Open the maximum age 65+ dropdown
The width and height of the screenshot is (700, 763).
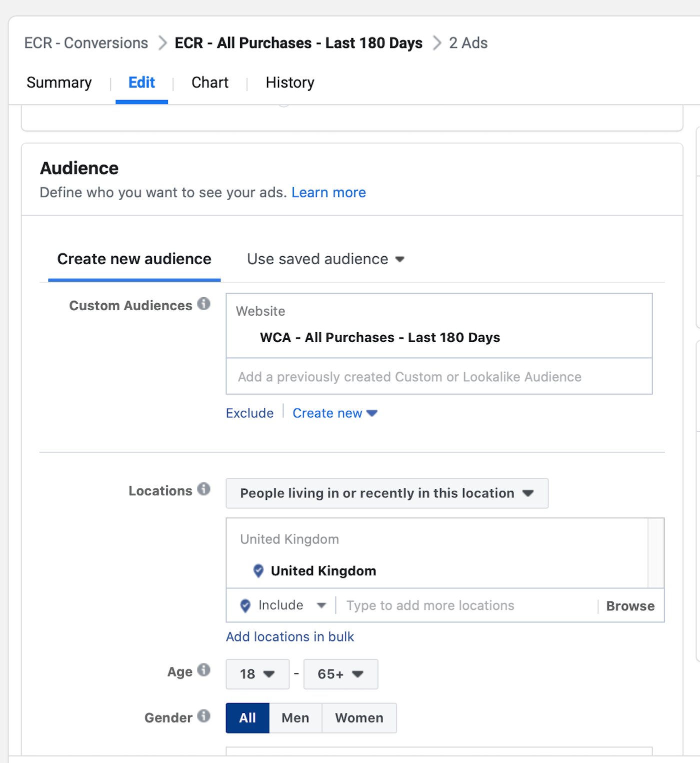tap(340, 674)
